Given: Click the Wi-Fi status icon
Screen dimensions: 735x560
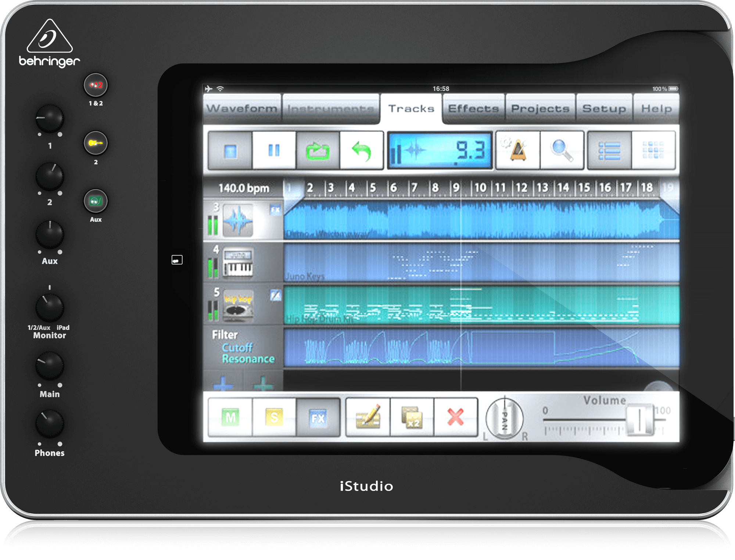Looking at the screenshot, I should 220,89.
